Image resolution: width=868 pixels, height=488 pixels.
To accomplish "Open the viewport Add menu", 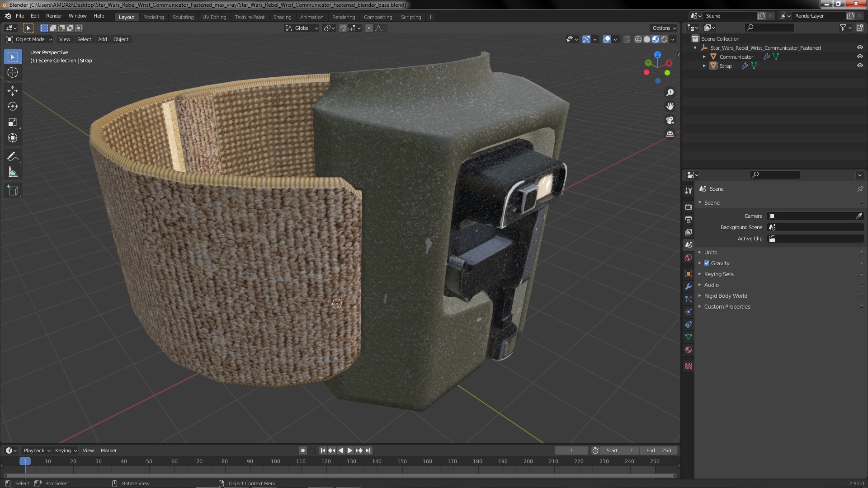I will coord(103,39).
